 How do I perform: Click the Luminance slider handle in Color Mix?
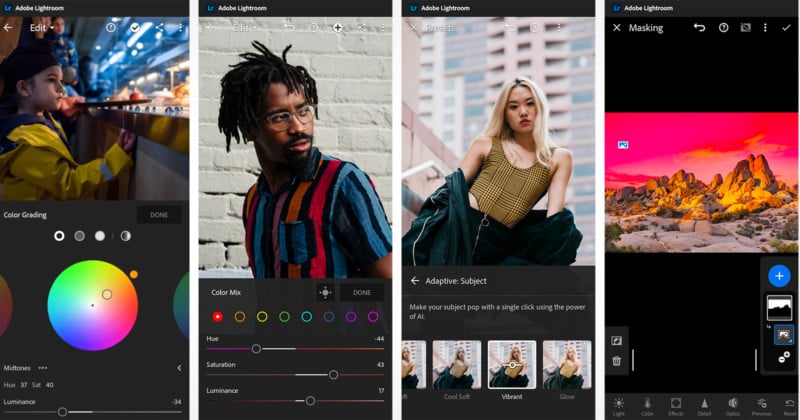pos(310,401)
